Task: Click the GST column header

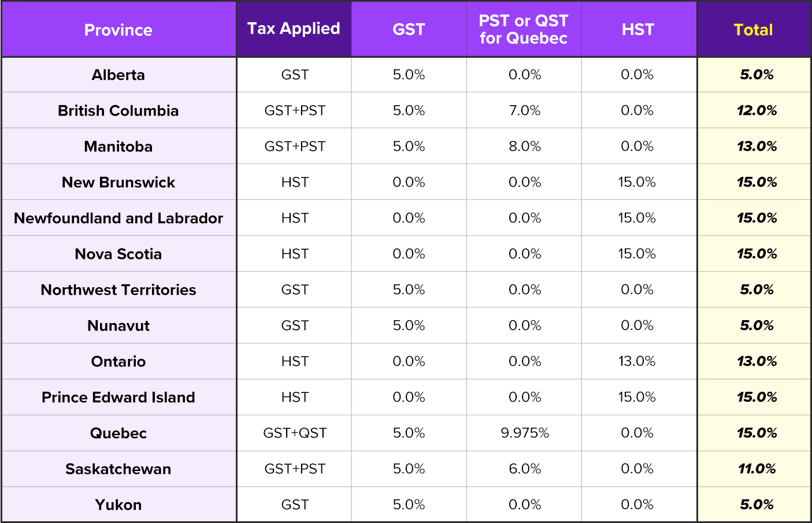Action: pos(409,29)
